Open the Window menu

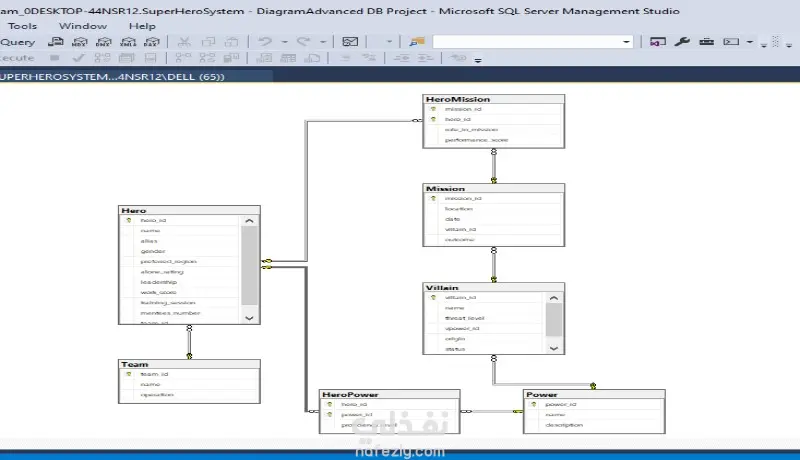point(83,26)
